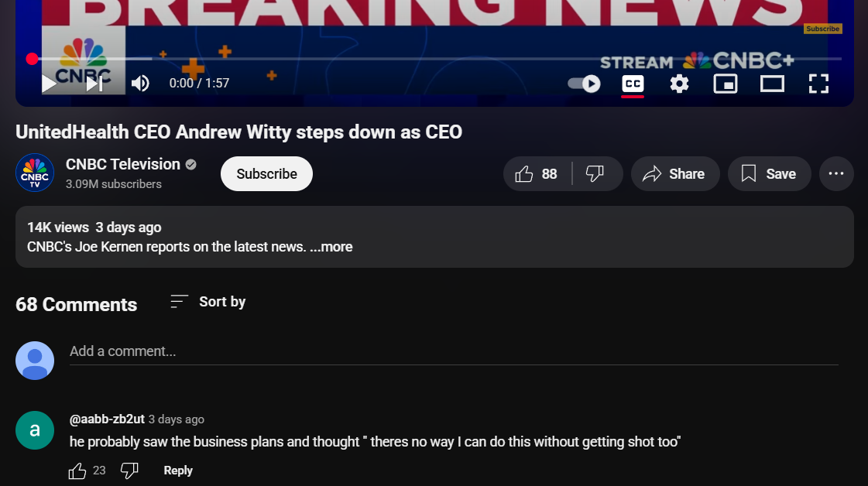This screenshot has height=486, width=868.
Task: Open the CNBC Television channel name link
Action: click(123, 164)
